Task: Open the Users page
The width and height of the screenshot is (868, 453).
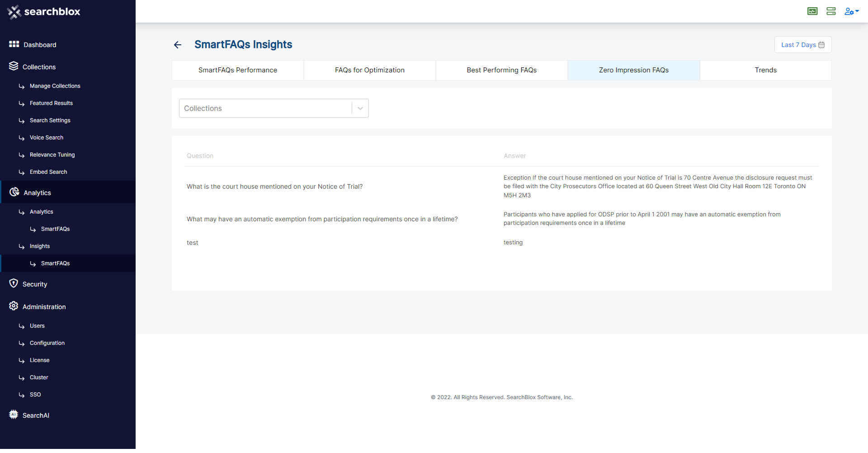Action: tap(37, 326)
